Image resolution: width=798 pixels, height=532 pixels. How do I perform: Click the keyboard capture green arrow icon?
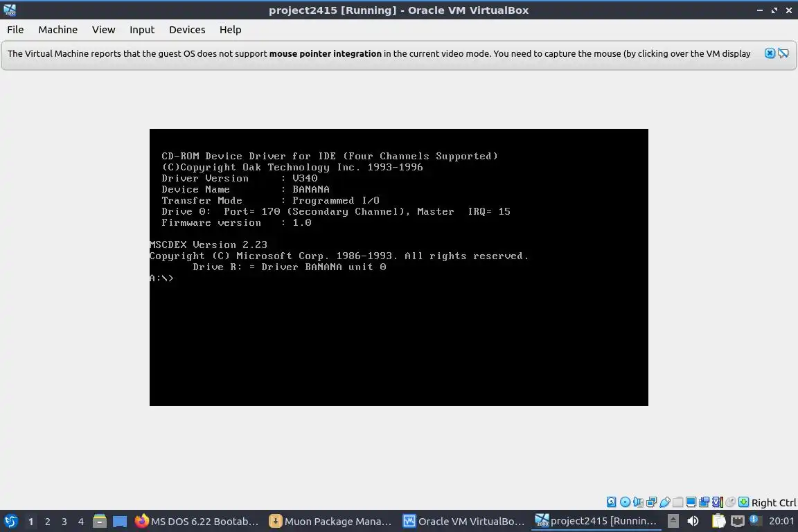click(743, 502)
